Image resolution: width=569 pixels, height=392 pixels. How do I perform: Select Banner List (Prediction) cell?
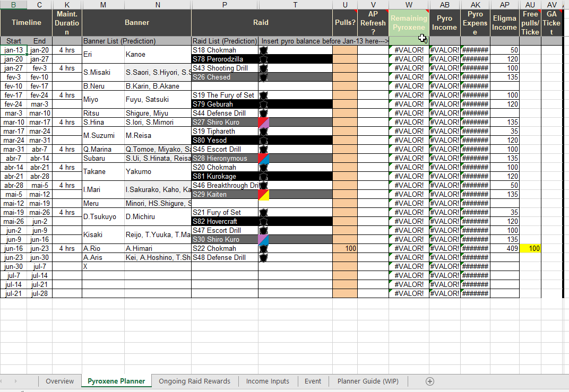click(x=136, y=41)
